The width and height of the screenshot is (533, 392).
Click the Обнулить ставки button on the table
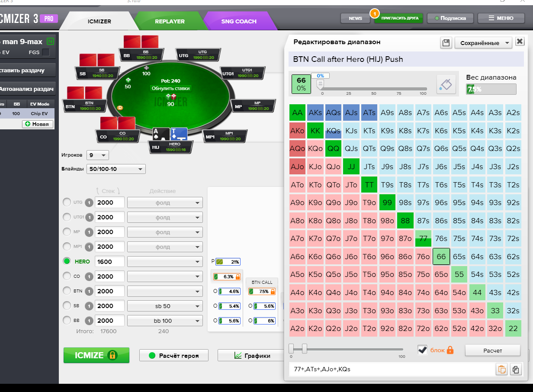pos(170,88)
